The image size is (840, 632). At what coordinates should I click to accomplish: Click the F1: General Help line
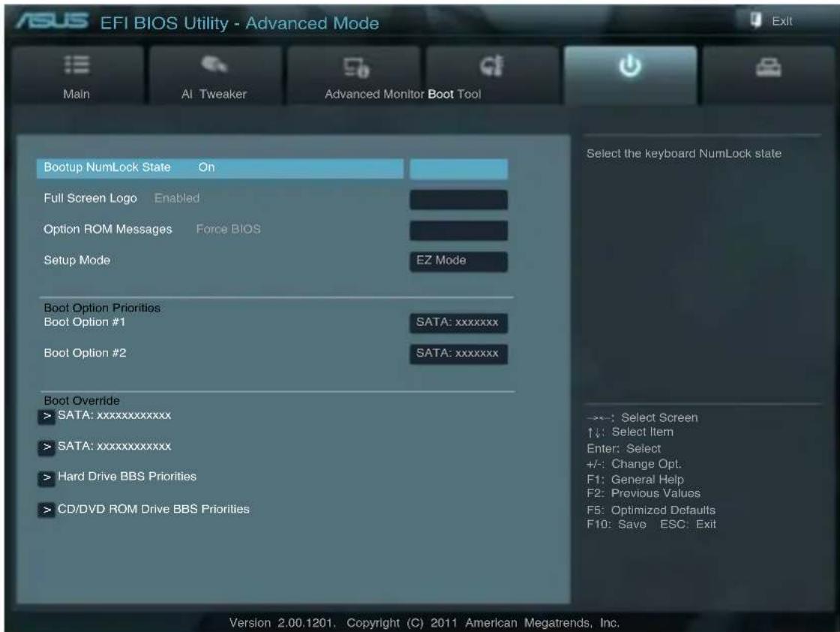pyautogui.click(x=635, y=480)
